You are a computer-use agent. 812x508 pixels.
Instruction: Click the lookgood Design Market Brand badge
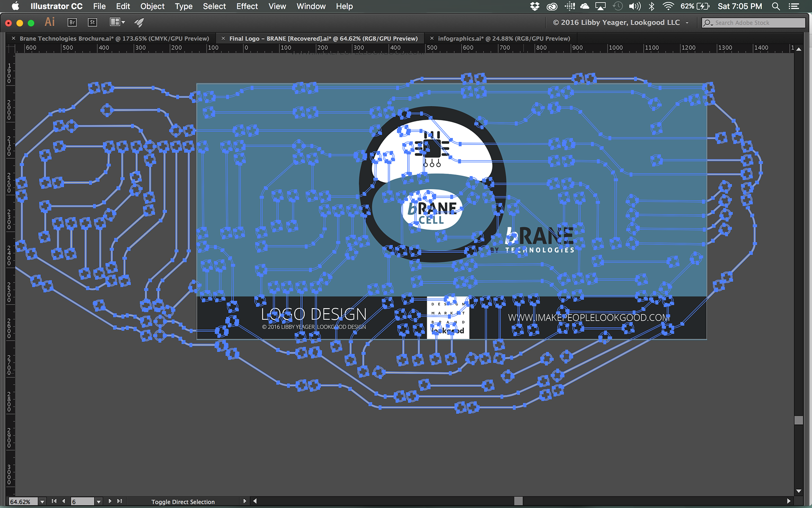[448, 317]
